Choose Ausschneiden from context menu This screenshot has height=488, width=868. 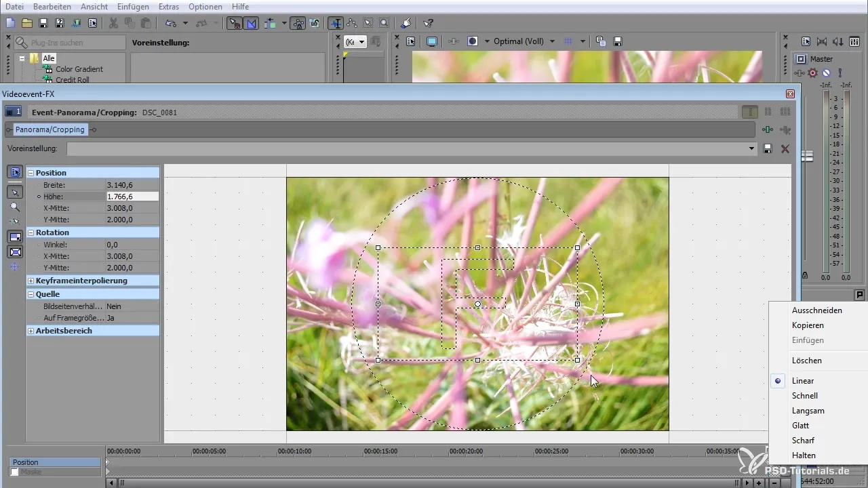(816, 310)
